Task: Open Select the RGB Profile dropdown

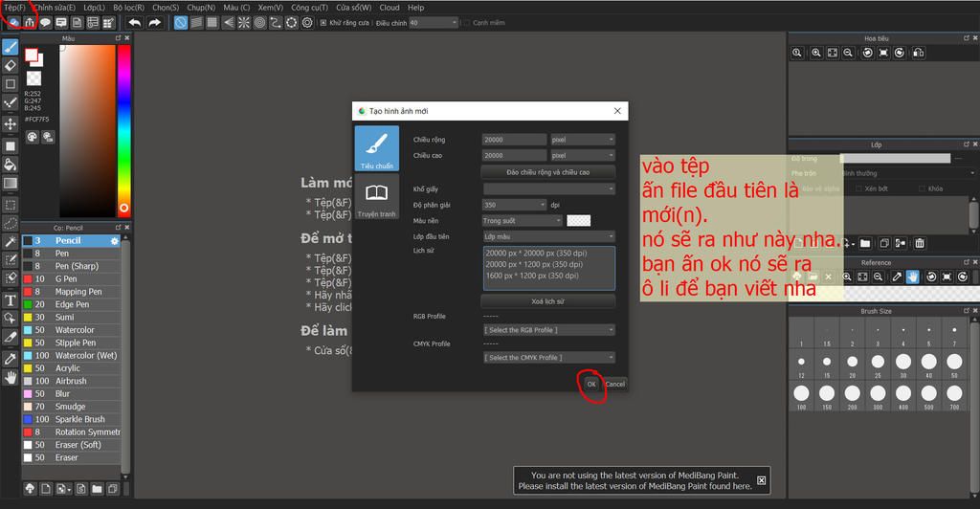Action: pyautogui.click(x=548, y=330)
